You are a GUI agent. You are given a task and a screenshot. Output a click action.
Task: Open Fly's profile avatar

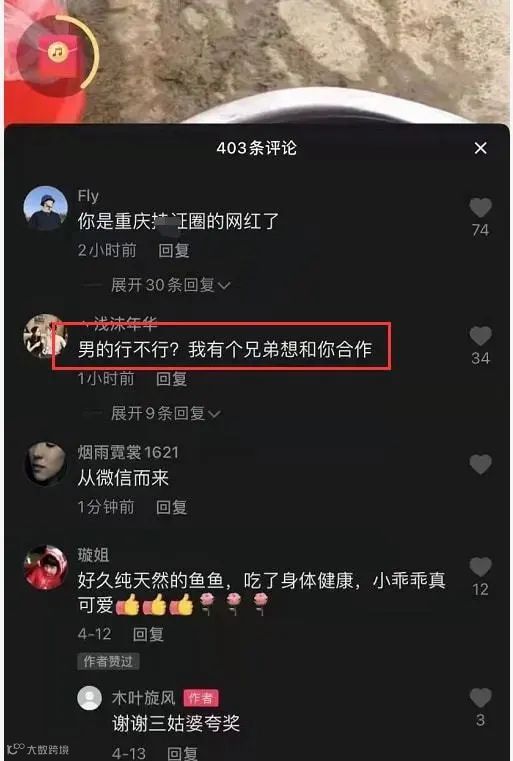tap(46, 208)
